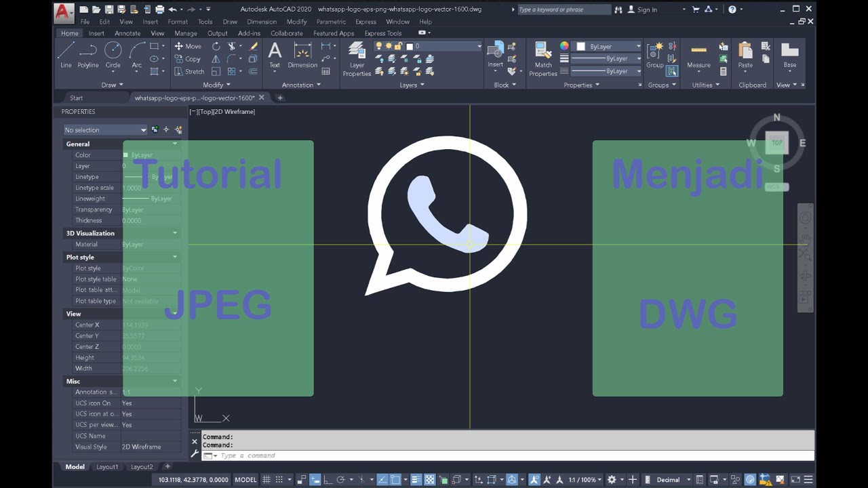Viewport: 868px width, 488px height.
Task: Open the Quick Calculator icon in Utilities
Action: pyautogui.click(x=724, y=71)
